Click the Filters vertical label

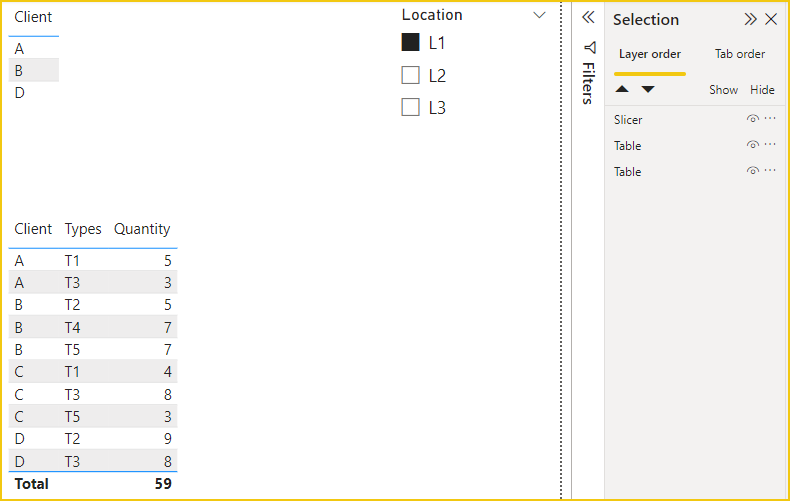pos(588,83)
